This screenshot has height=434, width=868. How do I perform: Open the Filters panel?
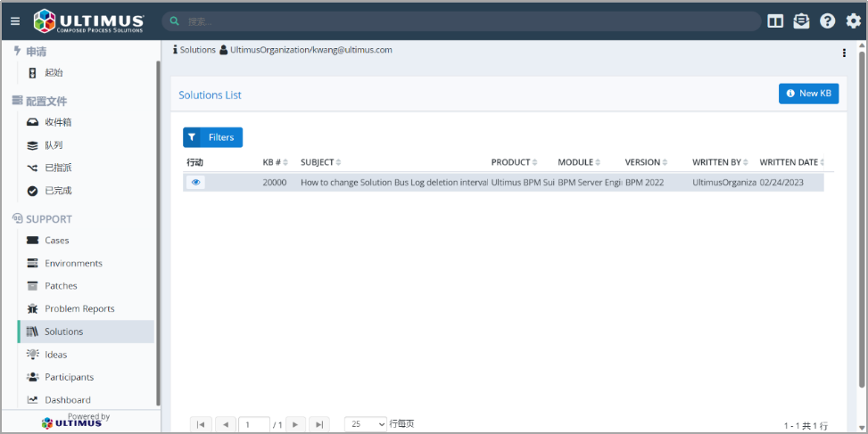coord(212,137)
